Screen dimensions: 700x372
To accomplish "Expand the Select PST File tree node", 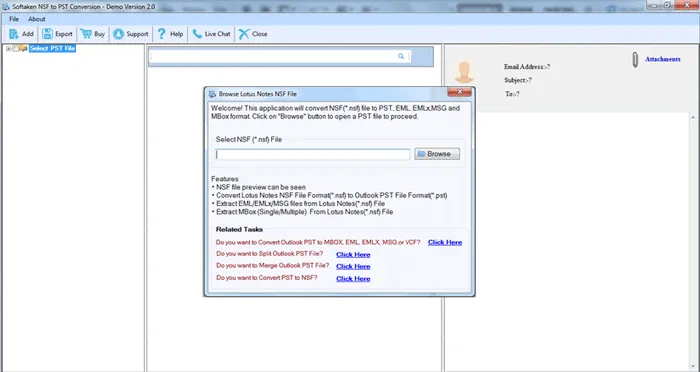I will point(8,48).
